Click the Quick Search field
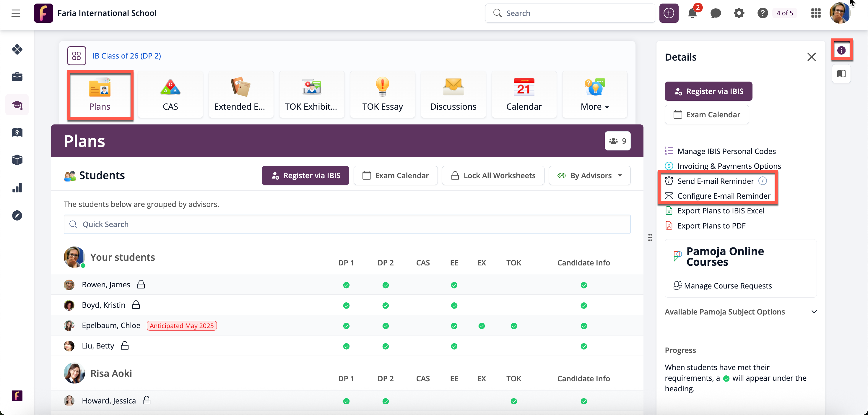This screenshot has width=868, height=415. [x=347, y=224]
